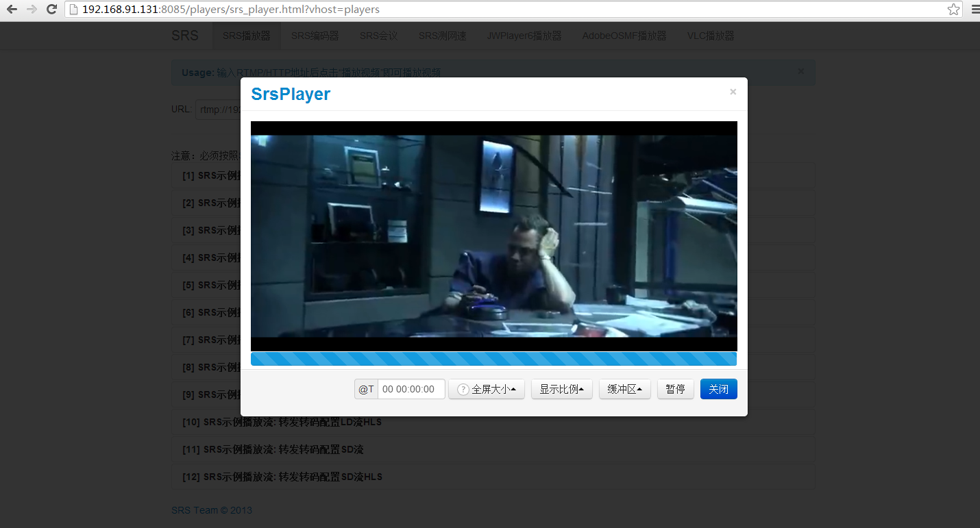The image size is (980, 528).
Task: Expand list item [6] SRS示例
Action: pyautogui.click(x=206, y=312)
